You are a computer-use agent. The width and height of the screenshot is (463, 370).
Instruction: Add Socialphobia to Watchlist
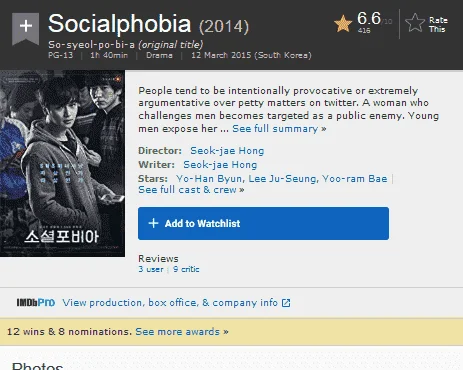click(x=263, y=223)
